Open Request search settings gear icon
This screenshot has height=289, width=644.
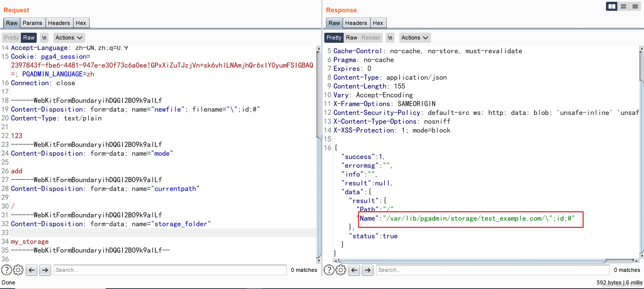coord(18,270)
